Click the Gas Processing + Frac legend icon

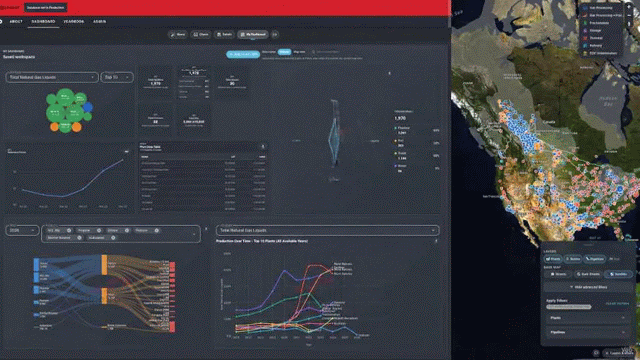coord(585,16)
